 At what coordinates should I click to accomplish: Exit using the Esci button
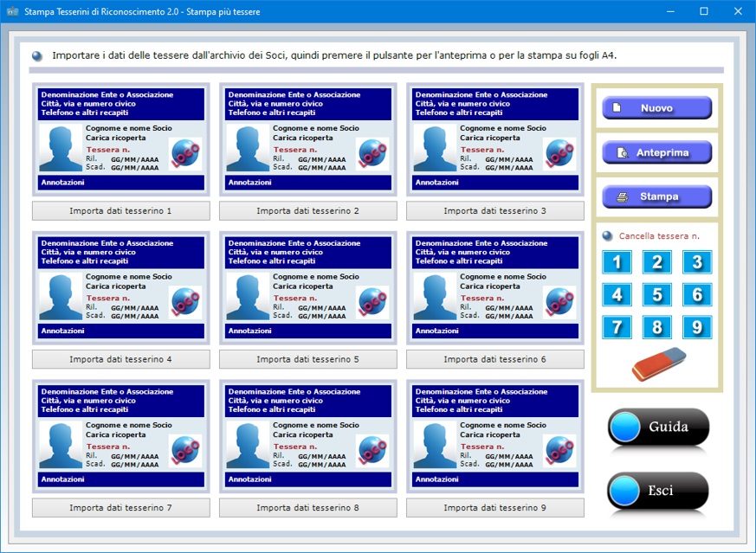659,491
